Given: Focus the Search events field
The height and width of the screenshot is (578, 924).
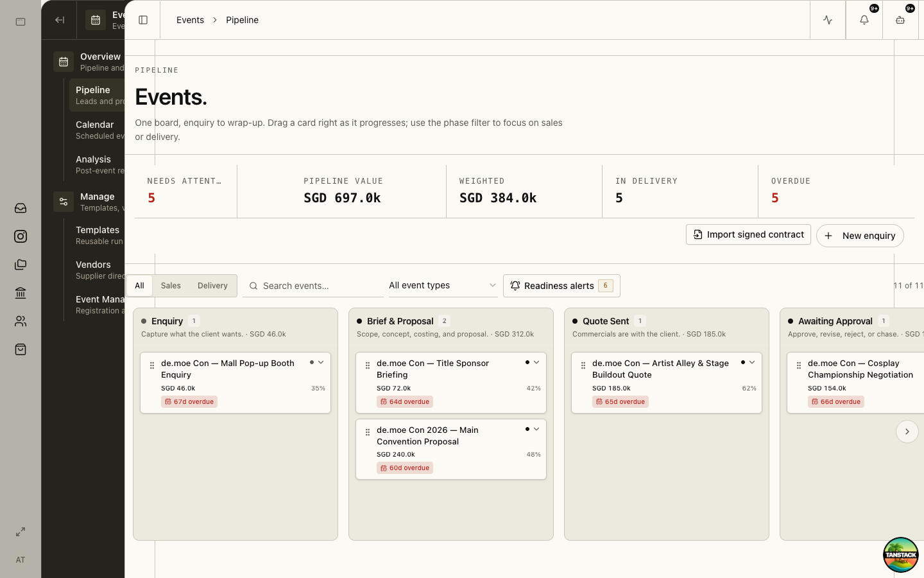Looking at the screenshot, I should 313,286.
